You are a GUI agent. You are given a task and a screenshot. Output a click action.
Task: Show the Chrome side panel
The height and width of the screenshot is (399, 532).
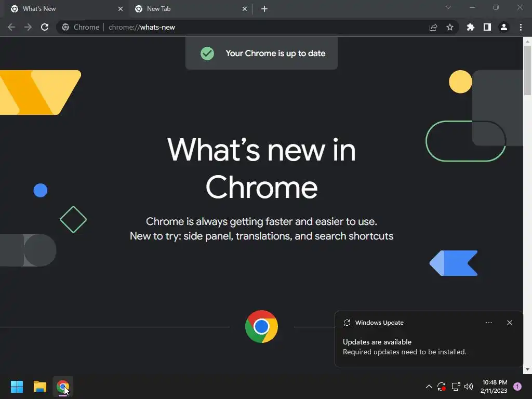pos(487,27)
